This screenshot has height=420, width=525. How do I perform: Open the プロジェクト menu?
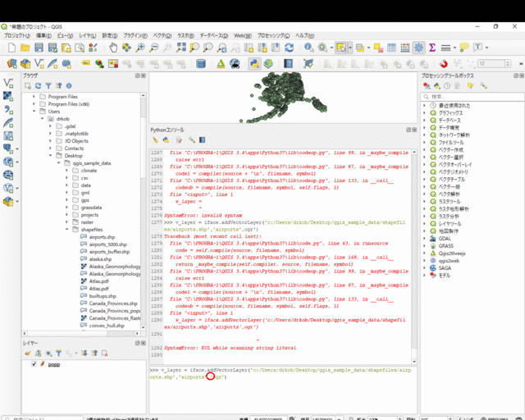pos(16,35)
